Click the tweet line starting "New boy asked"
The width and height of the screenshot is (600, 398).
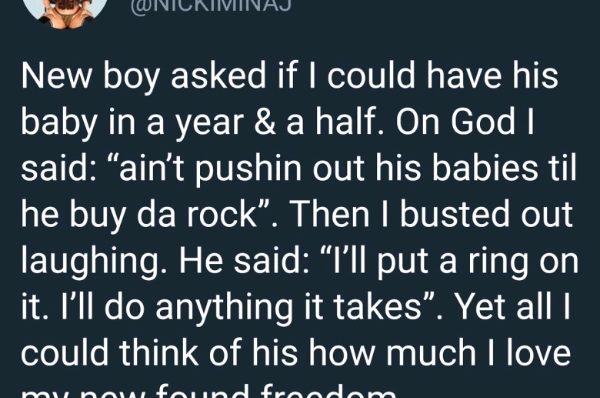(290, 77)
